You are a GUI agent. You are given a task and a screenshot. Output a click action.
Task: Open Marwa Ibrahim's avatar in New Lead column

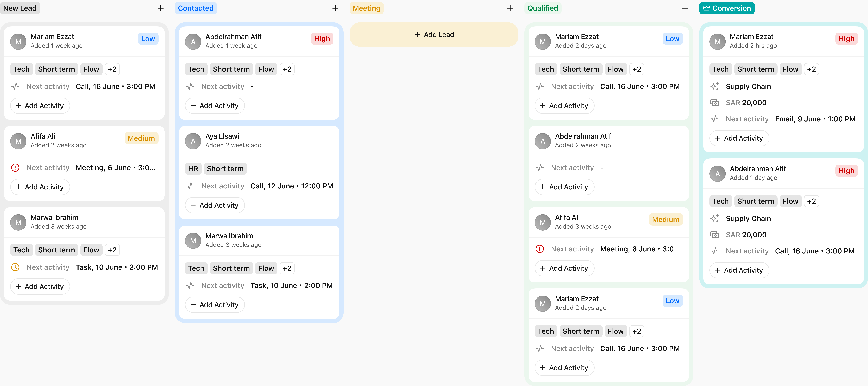18,223
